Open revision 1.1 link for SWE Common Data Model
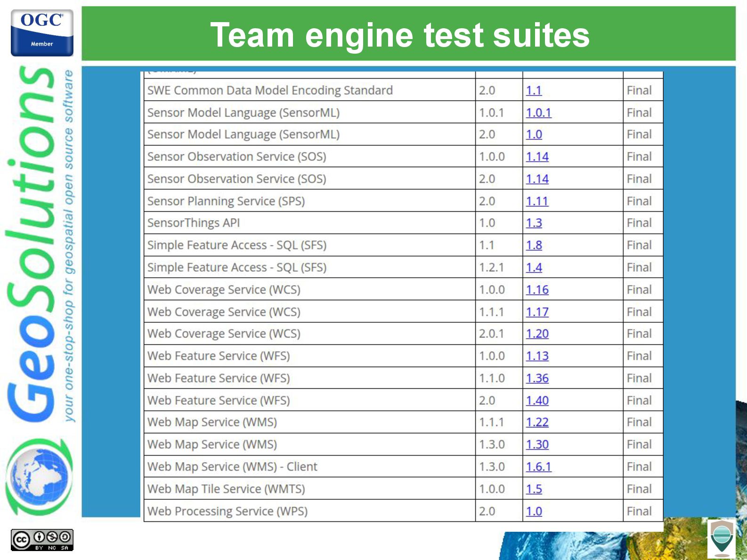 point(534,90)
